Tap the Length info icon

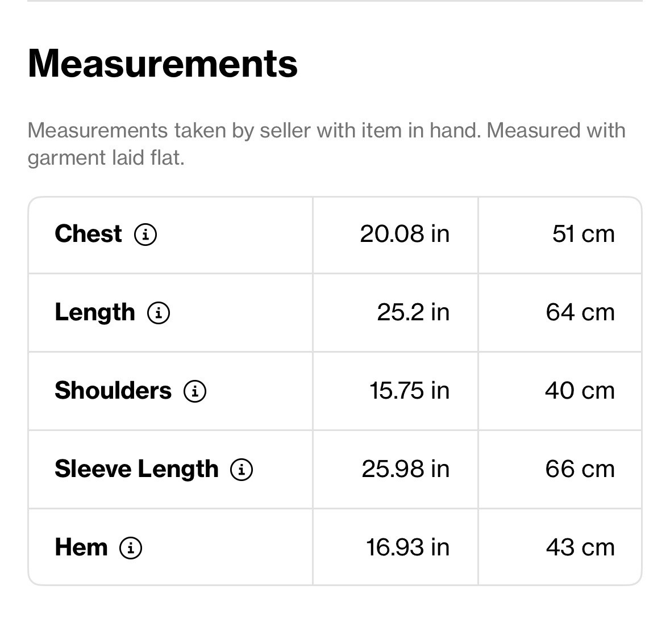pos(159,312)
